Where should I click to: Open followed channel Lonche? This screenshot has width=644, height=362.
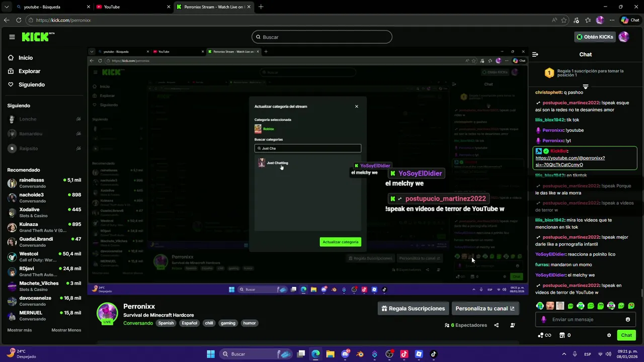tap(44, 119)
